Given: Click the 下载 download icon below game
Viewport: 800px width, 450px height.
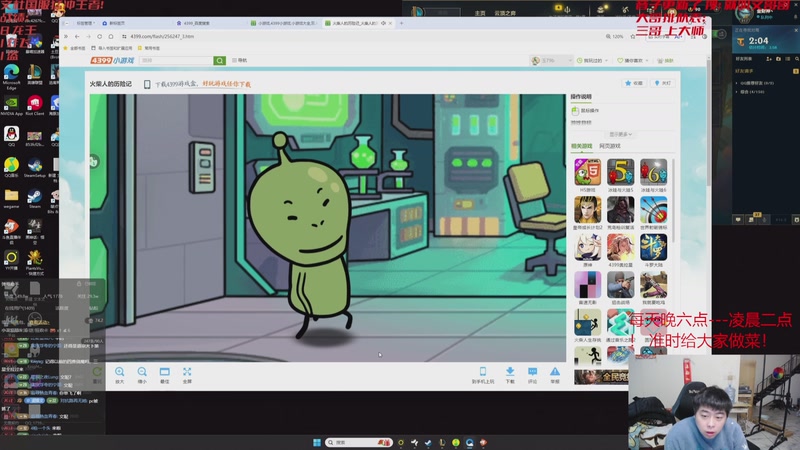Looking at the screenshot, I should click(510, 375).
